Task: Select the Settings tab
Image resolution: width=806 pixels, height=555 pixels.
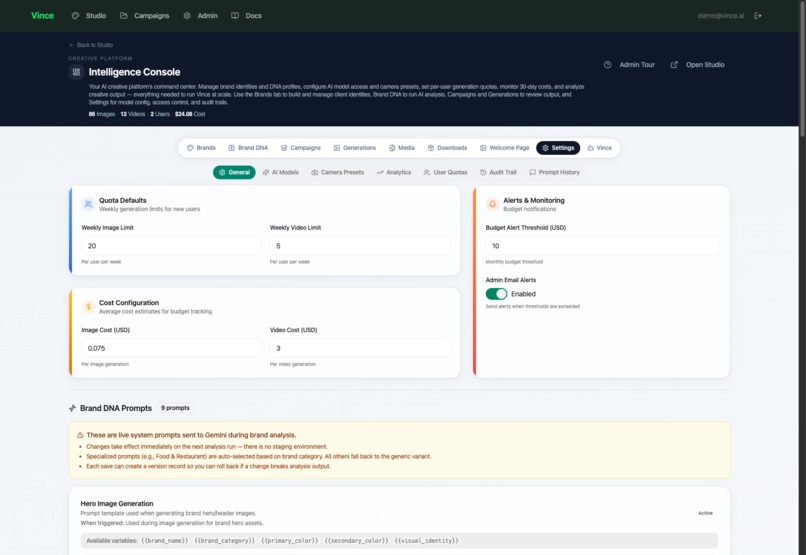Action: point(558,148)
